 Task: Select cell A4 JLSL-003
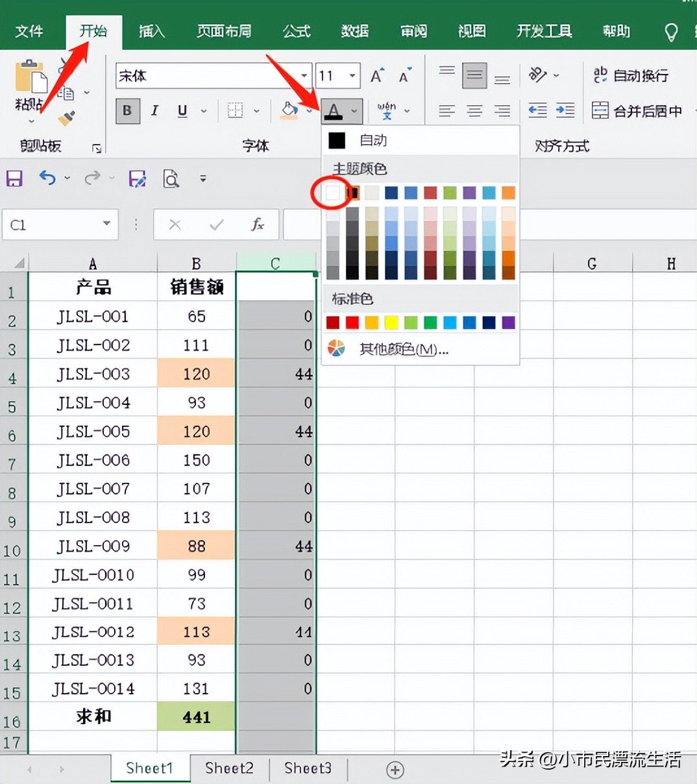pos(93,374)
